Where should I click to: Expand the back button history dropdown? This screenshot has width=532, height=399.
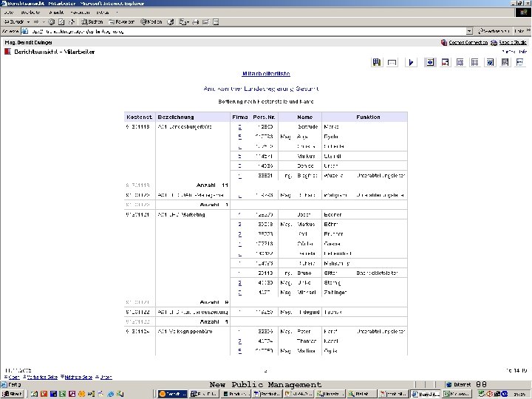click(29, 21)
